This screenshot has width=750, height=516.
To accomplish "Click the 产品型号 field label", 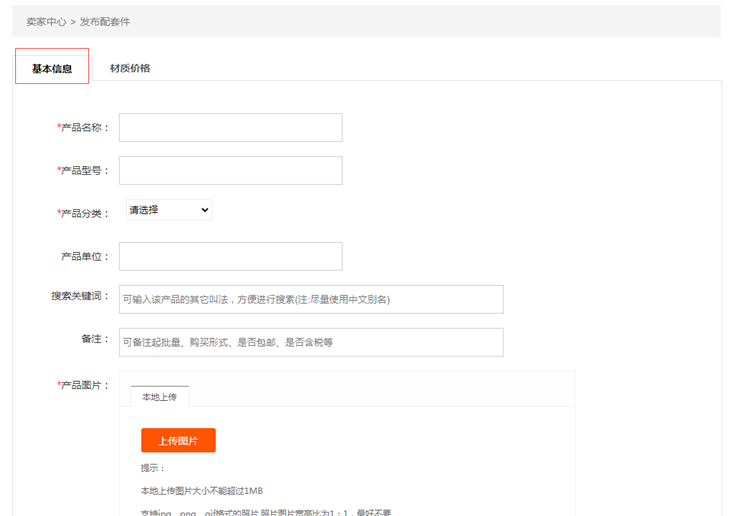I will coord(84,171).
